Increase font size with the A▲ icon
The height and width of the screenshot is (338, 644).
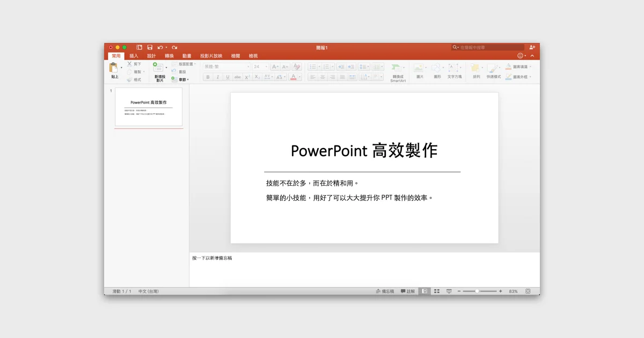point(275,67)
